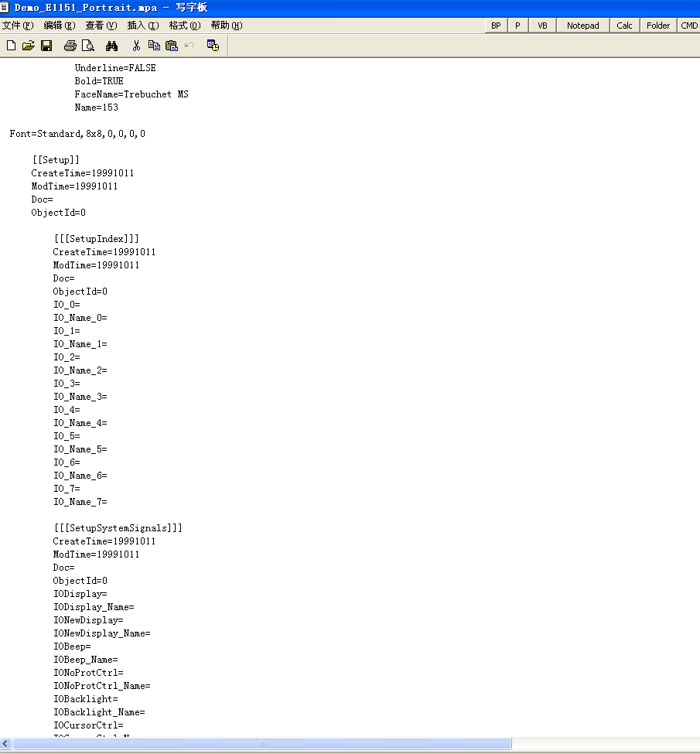Click the horizontal scrollbar left arrow
700x754 pixels.
click(6, 743)
